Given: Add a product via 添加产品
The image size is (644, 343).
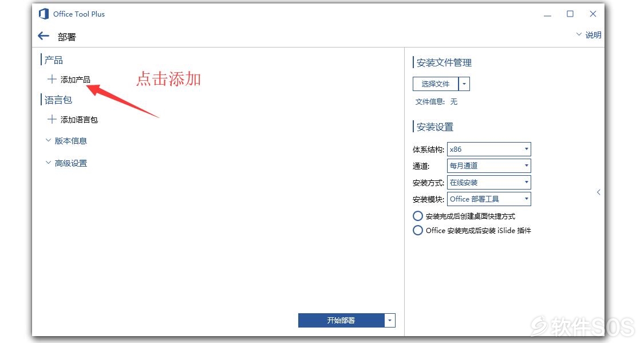Looking at the screenshot, I should point(69,79).
